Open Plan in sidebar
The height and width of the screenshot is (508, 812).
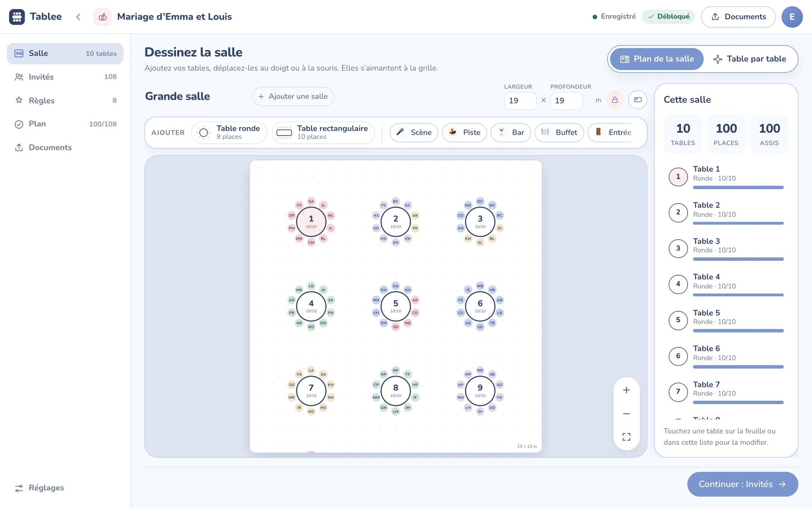pyautogui.click(x=65, y=124)
